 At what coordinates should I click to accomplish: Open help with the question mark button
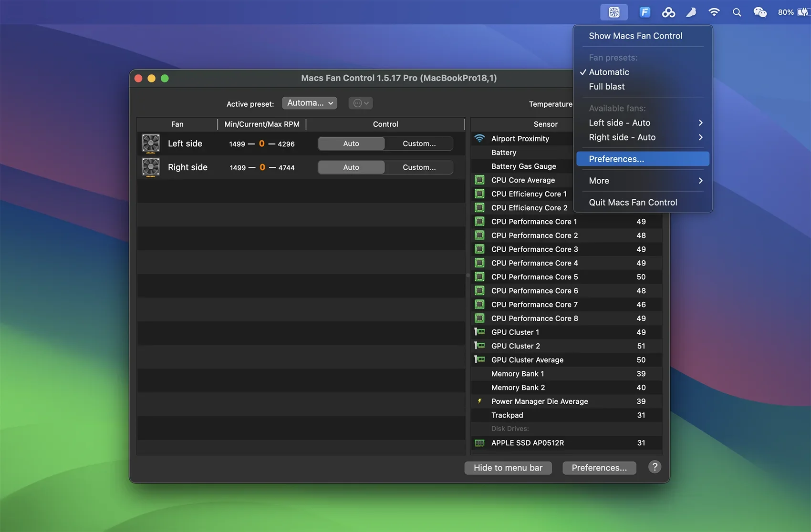point(655,467)
